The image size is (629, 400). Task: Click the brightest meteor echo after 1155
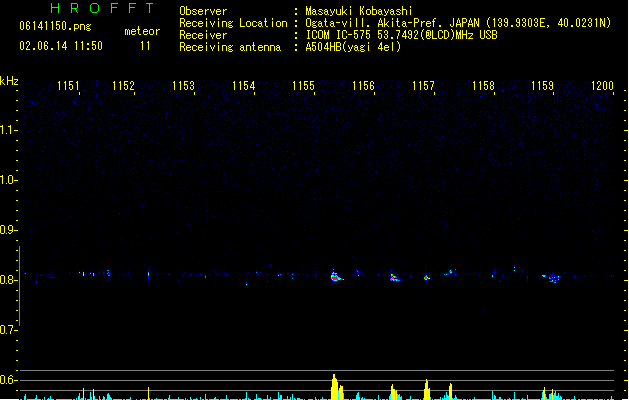coord(336,276)
